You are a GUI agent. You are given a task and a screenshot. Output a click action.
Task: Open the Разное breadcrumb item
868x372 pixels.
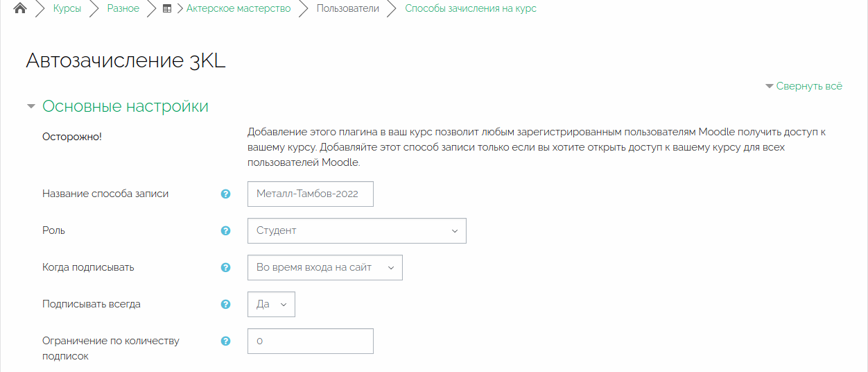[x=123, y=9]
